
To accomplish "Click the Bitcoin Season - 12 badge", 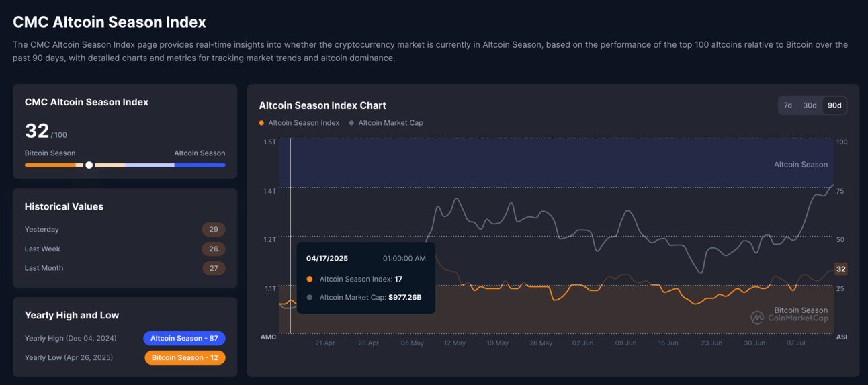I will [185, 357].
